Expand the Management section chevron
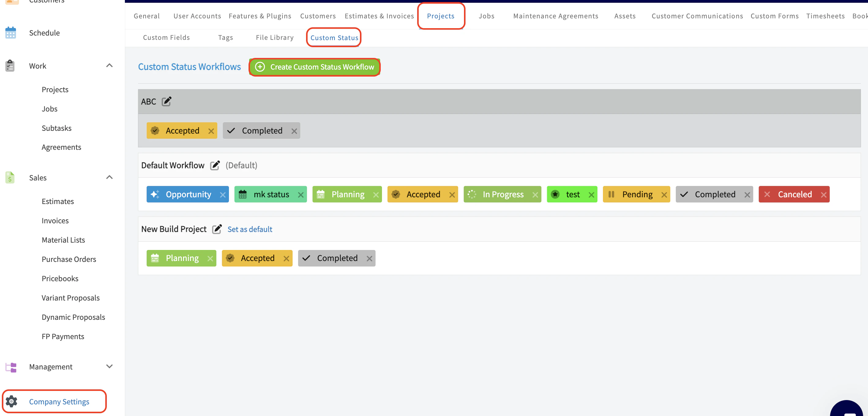 click(109, 366)
